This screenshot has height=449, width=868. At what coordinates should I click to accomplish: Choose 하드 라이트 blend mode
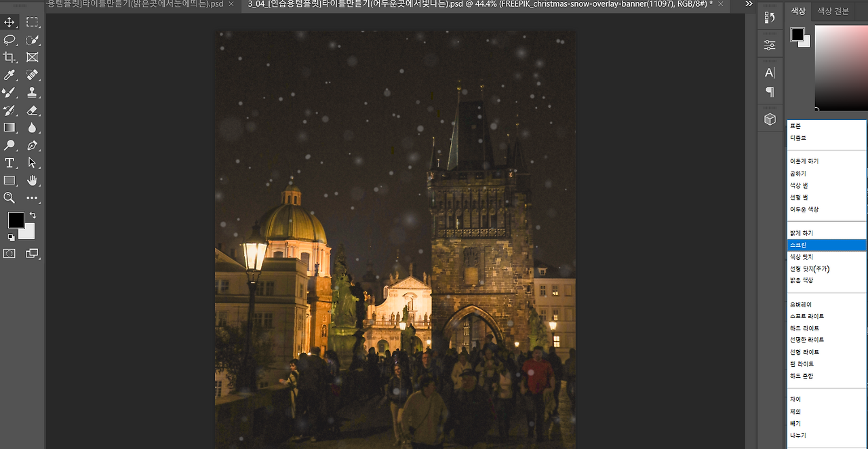pyautogui.click(x=827, y=328)
